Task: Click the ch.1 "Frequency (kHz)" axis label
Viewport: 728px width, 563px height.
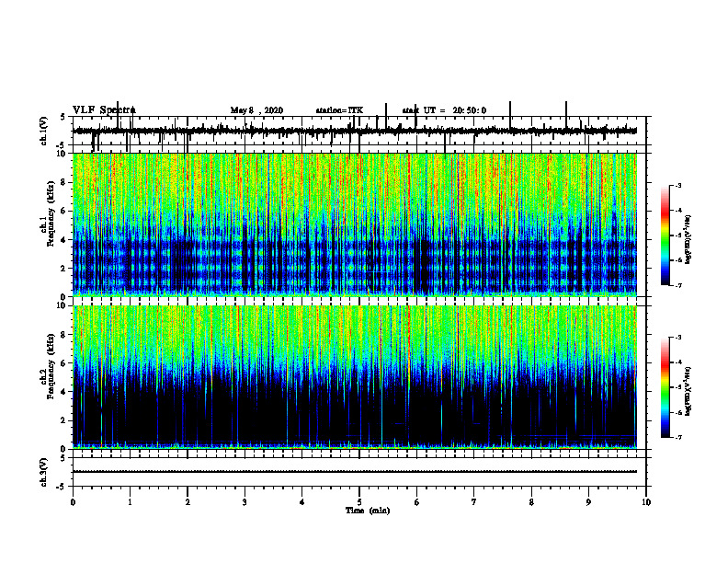Action: point(51,213)
